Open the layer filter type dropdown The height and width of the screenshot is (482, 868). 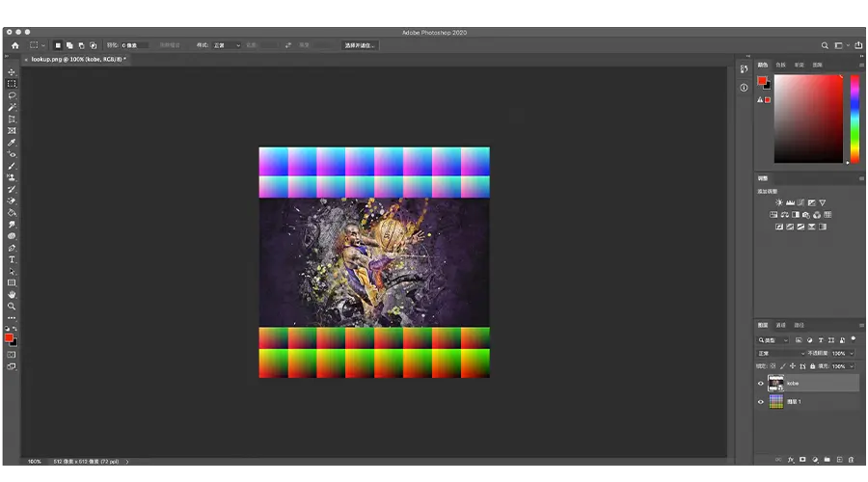pyautogui.click(x=773, y=340)
